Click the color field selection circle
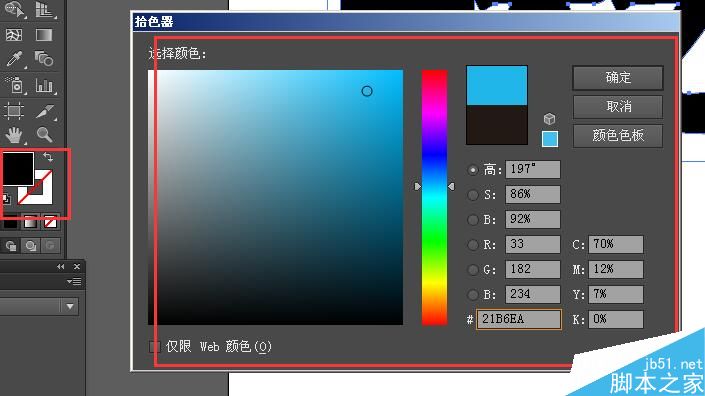 pyautogui.click(x=367, y=91)
